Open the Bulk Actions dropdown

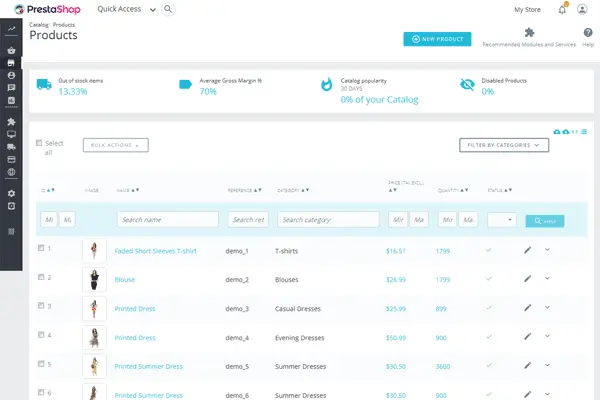116,145
